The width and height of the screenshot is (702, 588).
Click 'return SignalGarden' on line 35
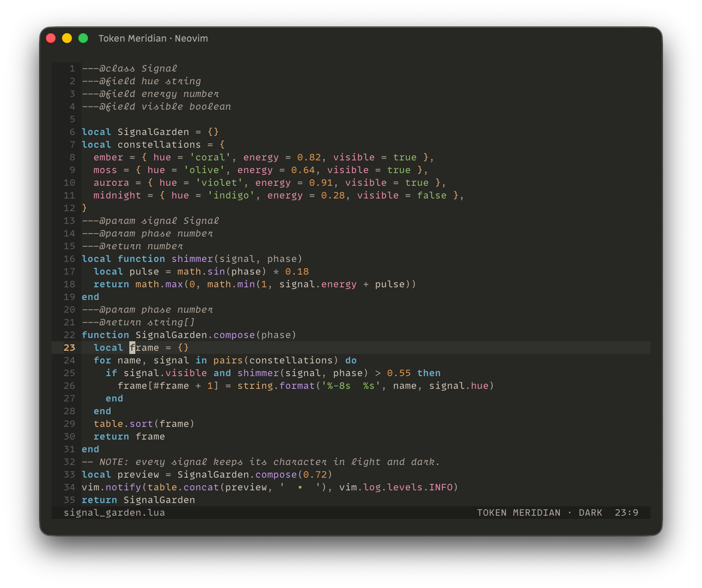tap(138, 500)
